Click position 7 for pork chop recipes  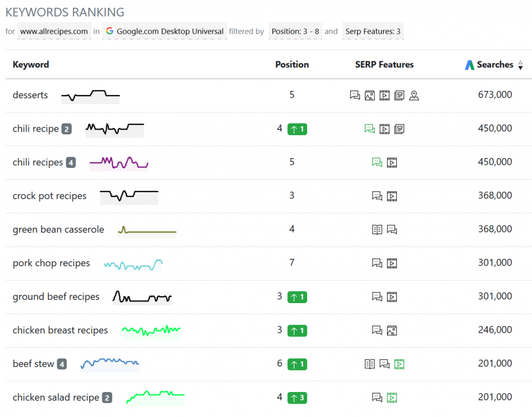(292, 263)
